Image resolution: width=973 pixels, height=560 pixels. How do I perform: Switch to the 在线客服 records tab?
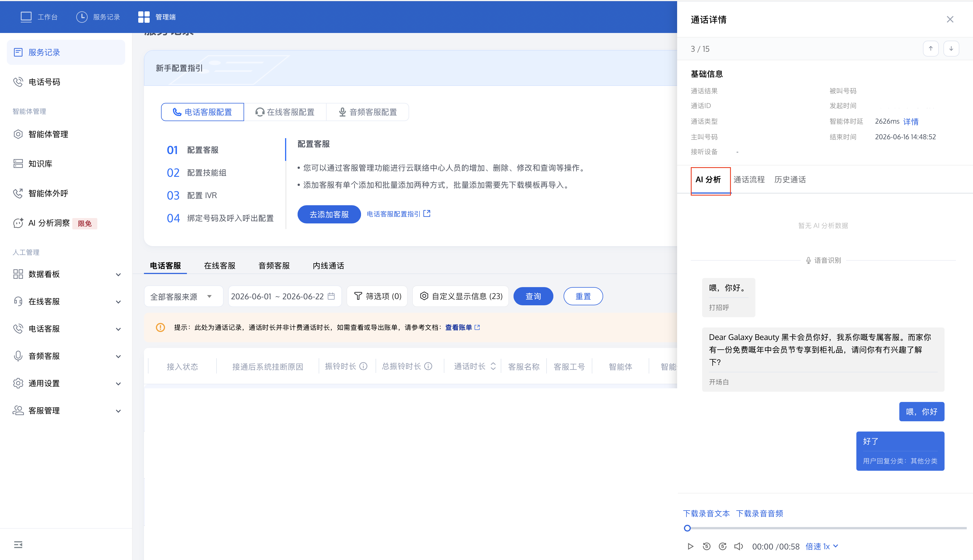pos(220,266)
